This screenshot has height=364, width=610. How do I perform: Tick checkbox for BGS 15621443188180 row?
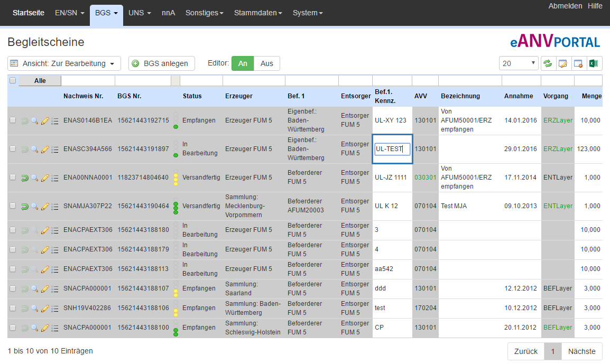point(13,230)
